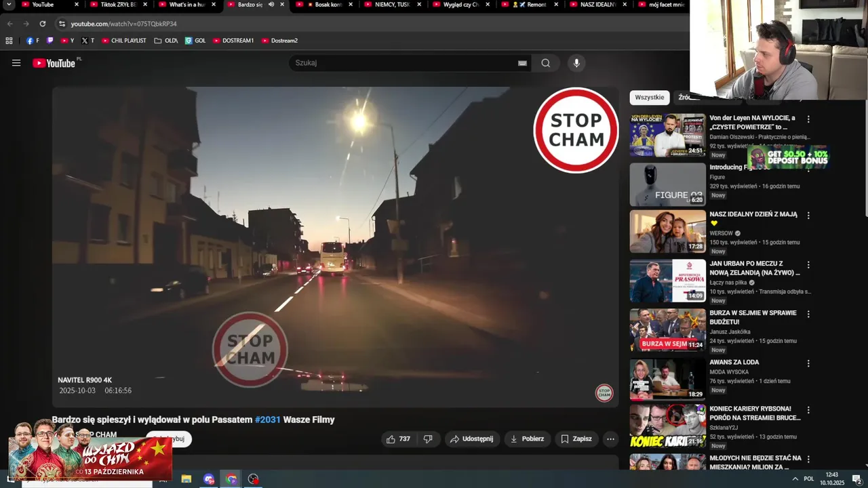Open the Introducing Figure title link
868x488 pixels.
[x=739, y=167]
